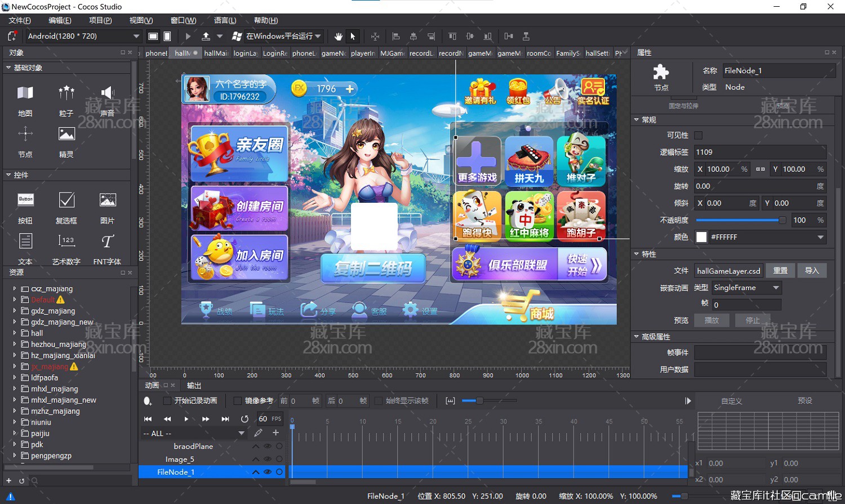Toggle the lock circle for braodPlane

[x=279, y=446]
